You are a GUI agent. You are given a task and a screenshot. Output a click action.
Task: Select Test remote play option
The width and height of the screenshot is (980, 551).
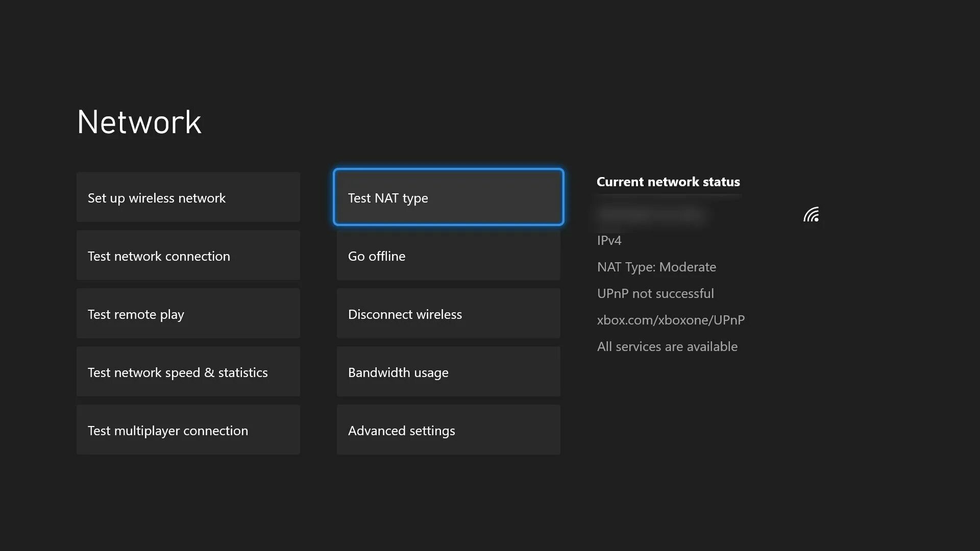point(188,313)
